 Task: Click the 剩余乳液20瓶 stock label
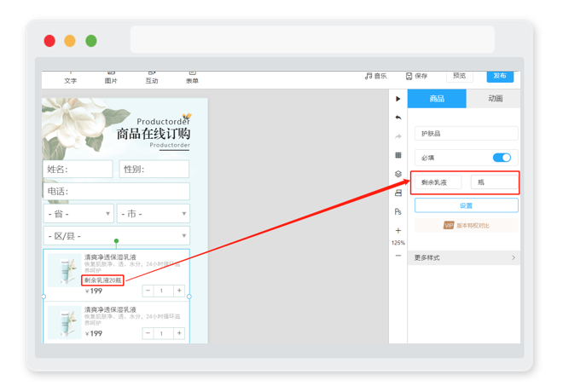[102, 280]
